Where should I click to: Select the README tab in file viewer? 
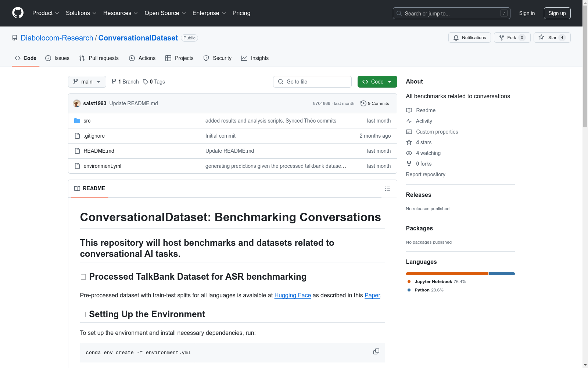coord(90,188)
